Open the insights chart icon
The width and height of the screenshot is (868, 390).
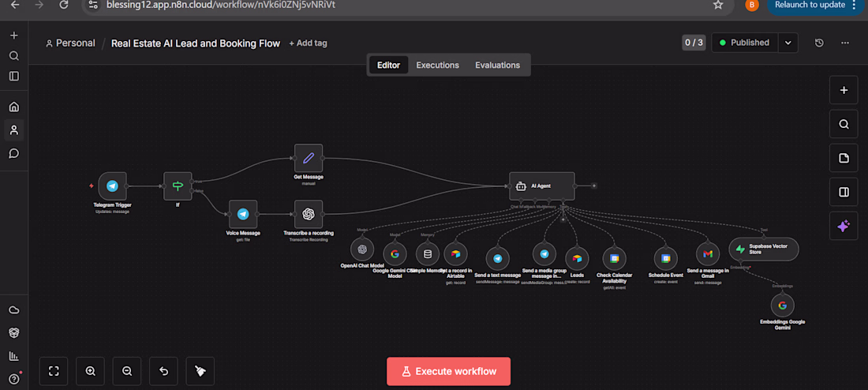[x=14, y=355]
